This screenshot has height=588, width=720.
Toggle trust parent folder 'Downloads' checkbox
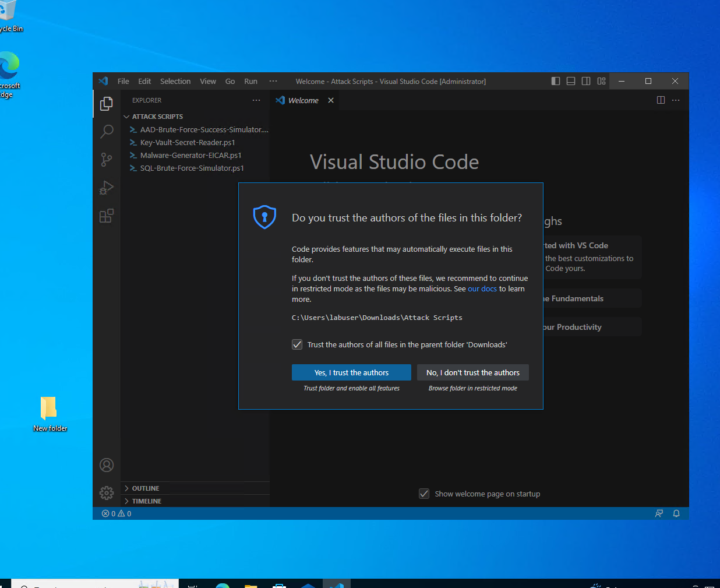pyautogui.click(x=297, y=344)
